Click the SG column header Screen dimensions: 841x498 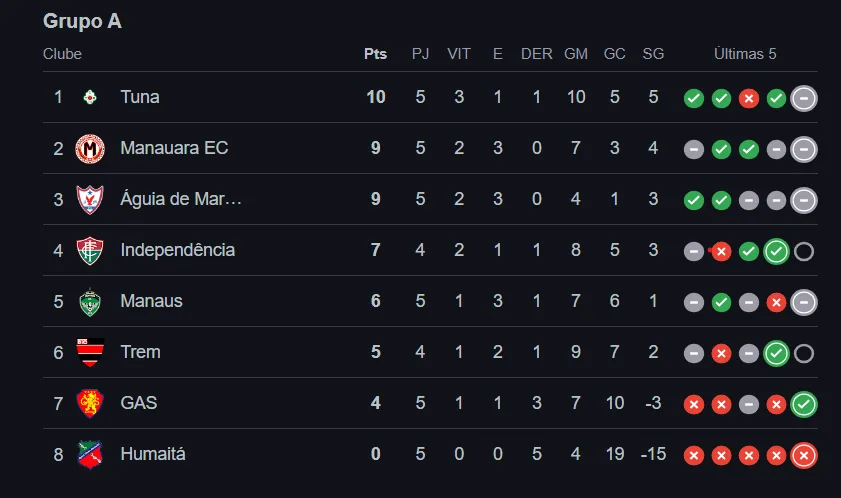(x=653, y=54)
